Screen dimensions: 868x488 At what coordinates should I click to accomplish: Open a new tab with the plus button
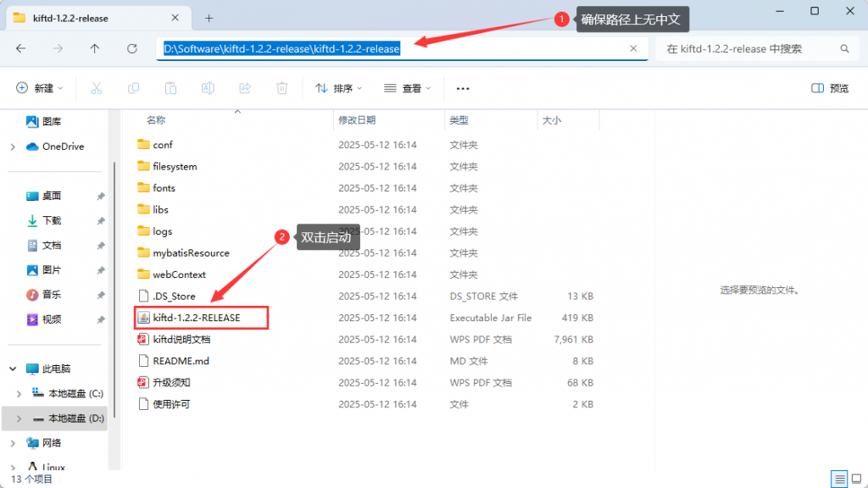coord(209,16)
